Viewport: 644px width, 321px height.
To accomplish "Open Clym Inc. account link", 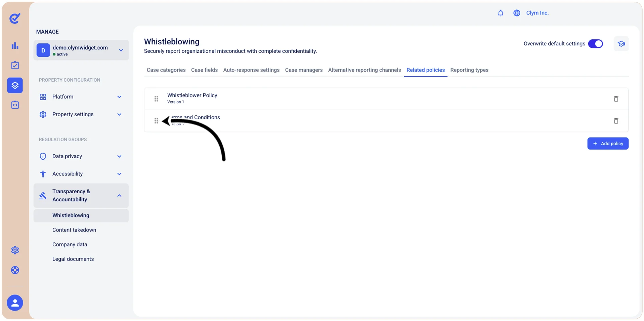I will pos(537,13).
